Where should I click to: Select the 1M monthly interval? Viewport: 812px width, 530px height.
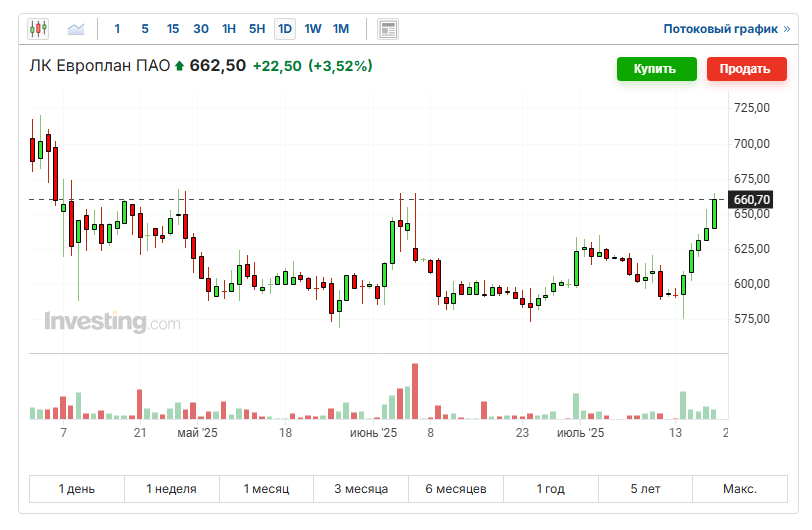point(341,29)
